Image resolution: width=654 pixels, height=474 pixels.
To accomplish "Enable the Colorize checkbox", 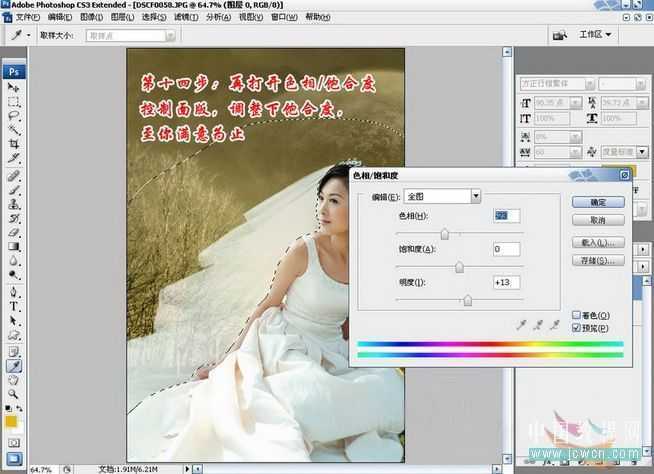I will pyautogui.click(x=576, y=315).
